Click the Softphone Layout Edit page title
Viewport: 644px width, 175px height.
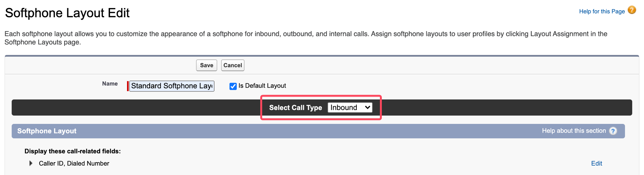tap(67, 13)
